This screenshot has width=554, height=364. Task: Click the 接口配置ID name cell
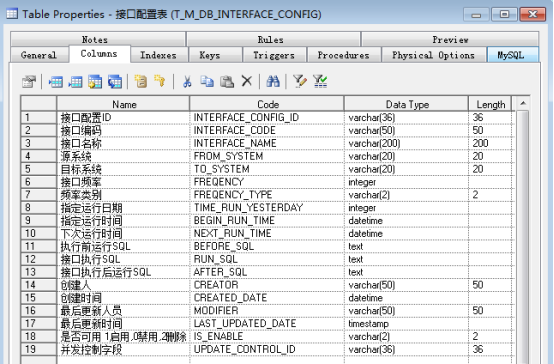tap(123, 117)
